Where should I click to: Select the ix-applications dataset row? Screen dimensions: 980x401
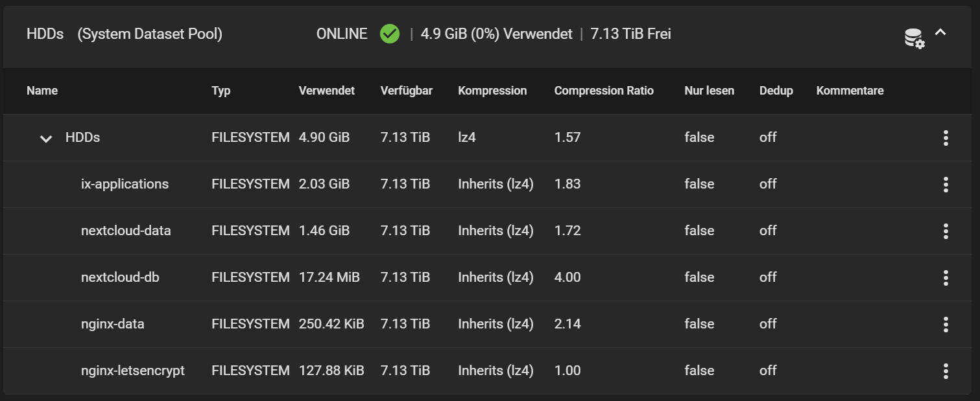[125, 184]
